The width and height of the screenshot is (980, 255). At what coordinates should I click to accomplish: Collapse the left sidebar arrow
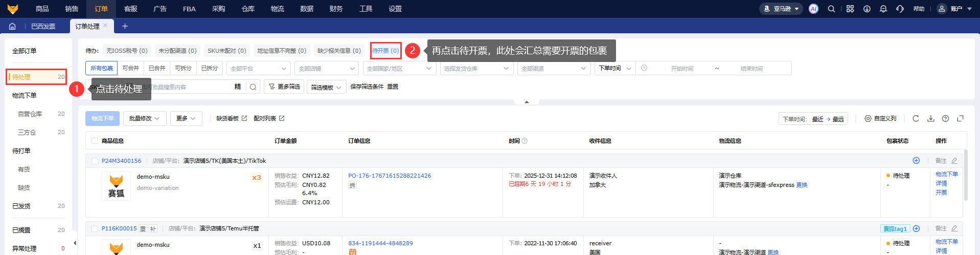tap(75, 243)
